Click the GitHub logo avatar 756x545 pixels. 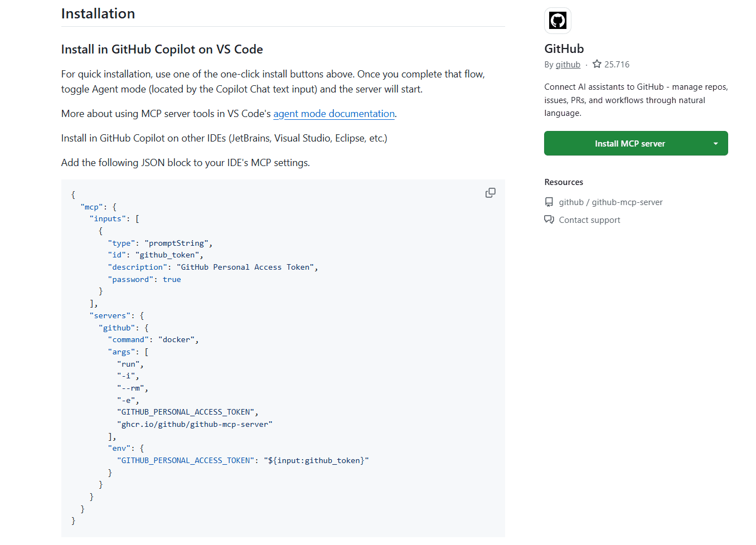558,20
